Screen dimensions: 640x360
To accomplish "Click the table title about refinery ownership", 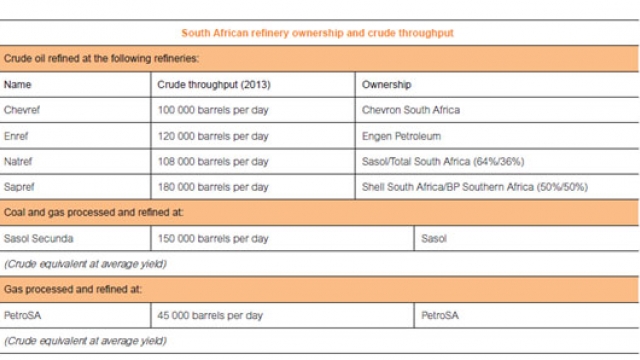I will [317, 33].
